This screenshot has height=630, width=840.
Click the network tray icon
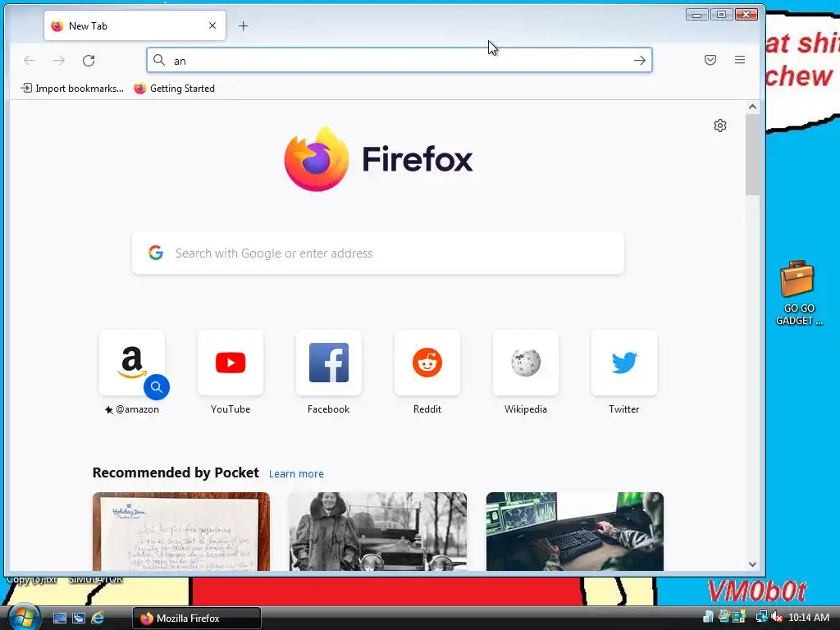761,618
